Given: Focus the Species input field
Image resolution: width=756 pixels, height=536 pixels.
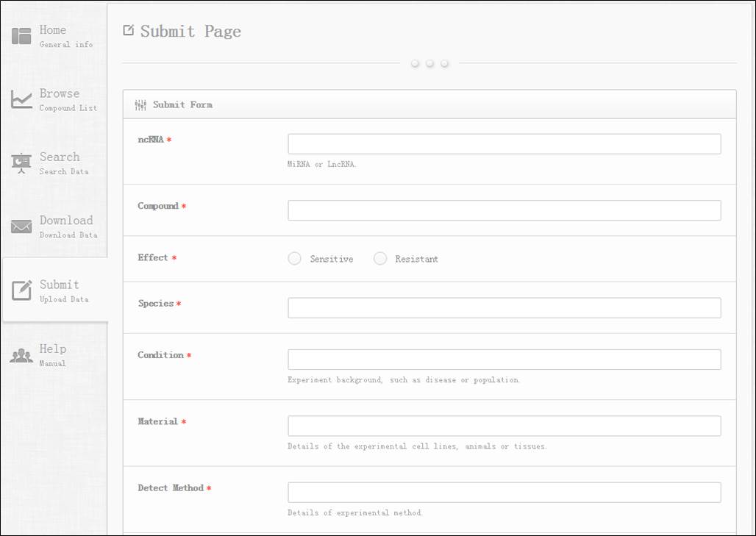Looking at the screenshot, I should tap(504, 308).
